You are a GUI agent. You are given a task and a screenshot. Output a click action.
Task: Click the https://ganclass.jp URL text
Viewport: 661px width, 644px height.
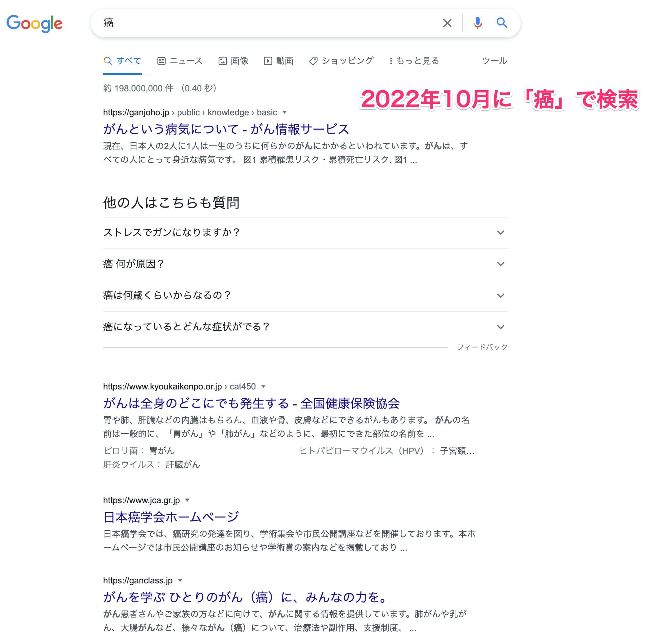click(x=138, y=580)
